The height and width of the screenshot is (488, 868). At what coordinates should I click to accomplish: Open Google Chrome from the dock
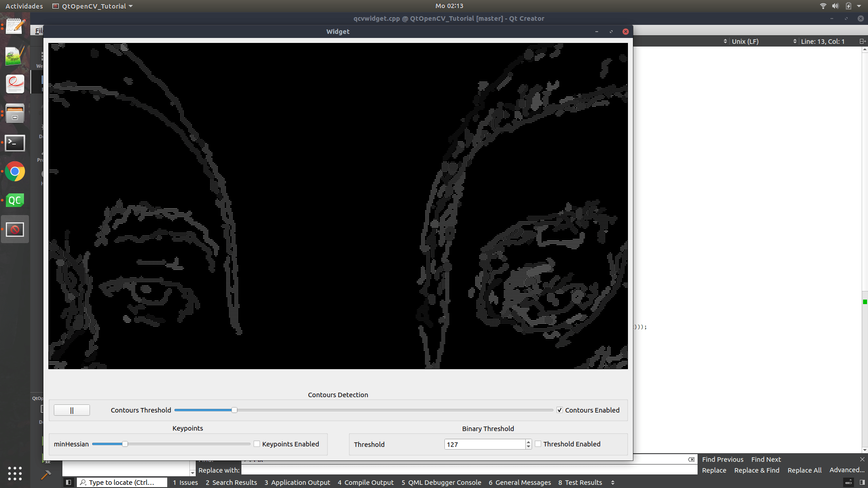click(x=15, y=172)
